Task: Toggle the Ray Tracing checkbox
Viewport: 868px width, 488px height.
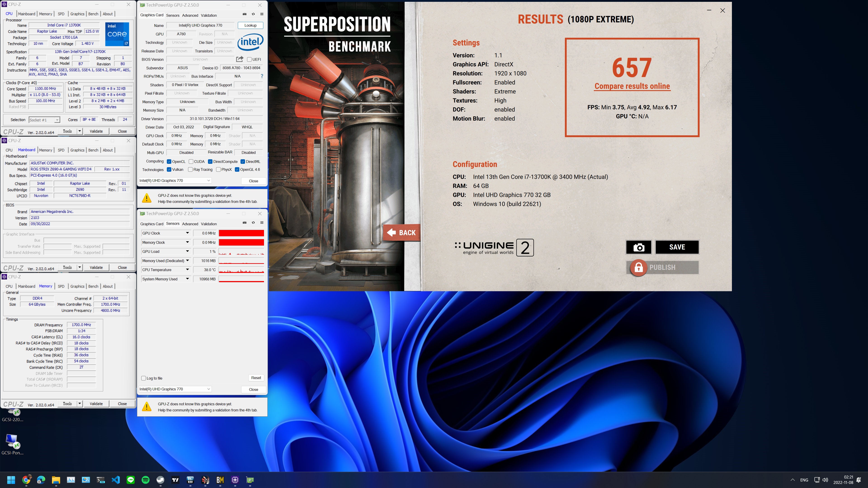Action: [190, 170]
